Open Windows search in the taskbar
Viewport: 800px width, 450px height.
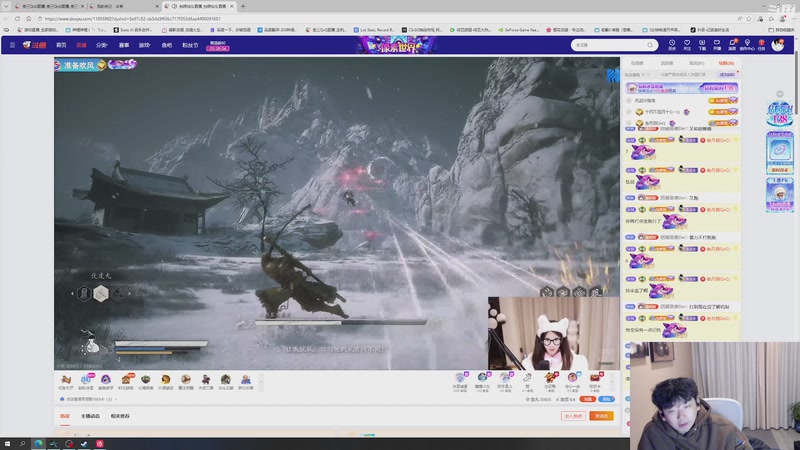[x=22, y=444]
